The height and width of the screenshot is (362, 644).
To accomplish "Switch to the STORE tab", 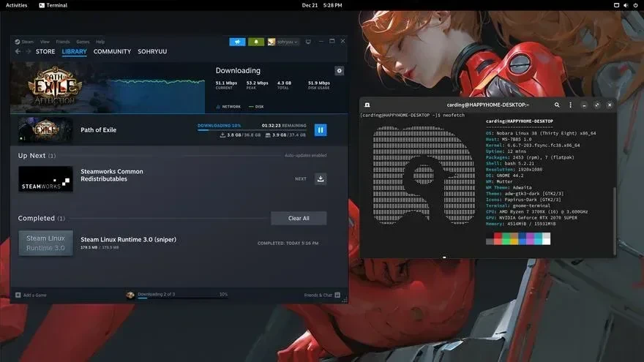I will [45, 51].
